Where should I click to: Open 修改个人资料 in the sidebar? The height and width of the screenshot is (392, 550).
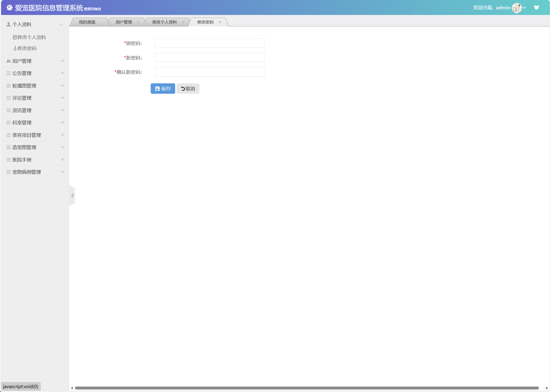tap(31, 37)
